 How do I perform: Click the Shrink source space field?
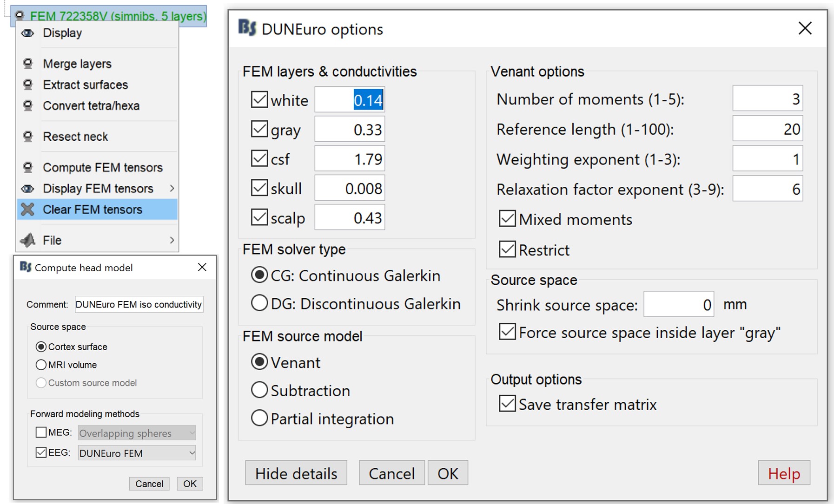(678, 305)
